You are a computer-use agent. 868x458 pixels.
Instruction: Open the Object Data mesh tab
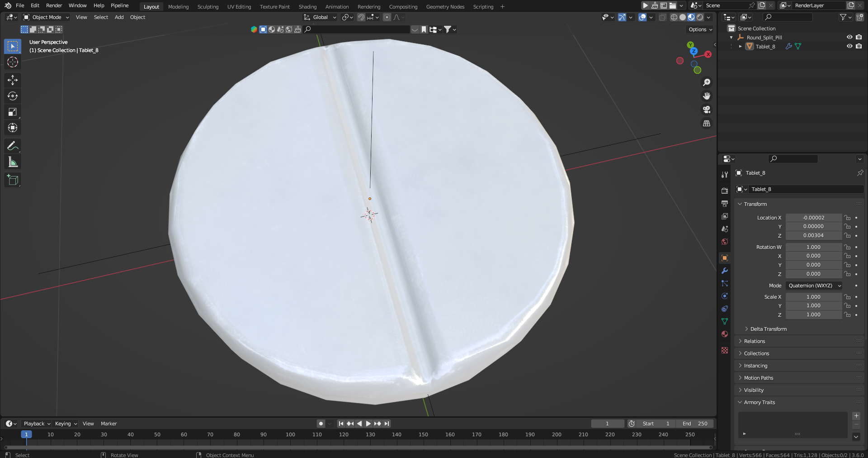(x=725, y=321)
